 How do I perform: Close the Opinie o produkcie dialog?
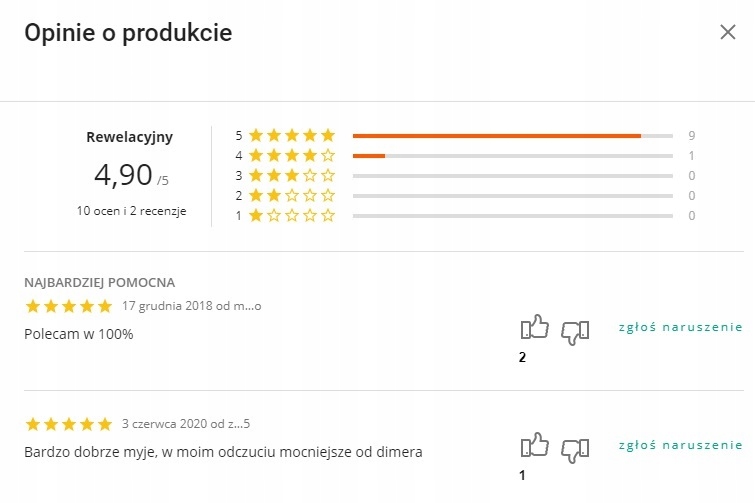pos(728,32)
